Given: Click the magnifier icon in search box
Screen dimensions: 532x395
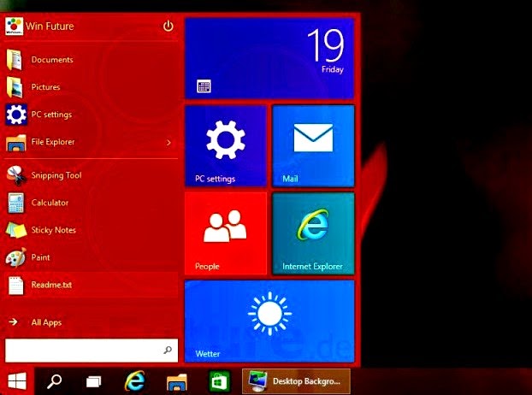Looking at the screenshot, I should 168,350.
